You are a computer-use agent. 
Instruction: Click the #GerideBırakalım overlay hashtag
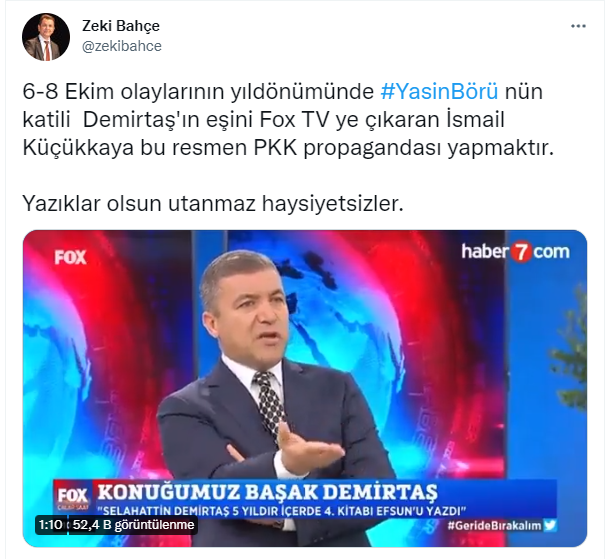tap(494, 525)
